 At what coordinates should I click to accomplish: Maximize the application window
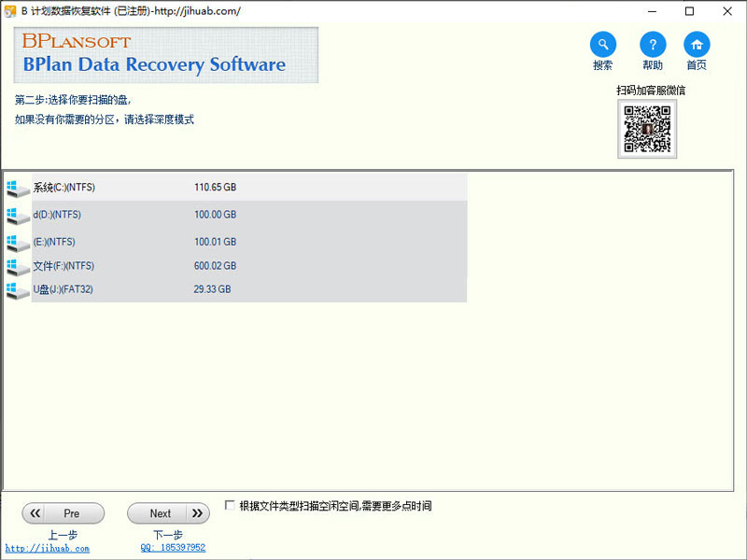(x=689, y=11)
